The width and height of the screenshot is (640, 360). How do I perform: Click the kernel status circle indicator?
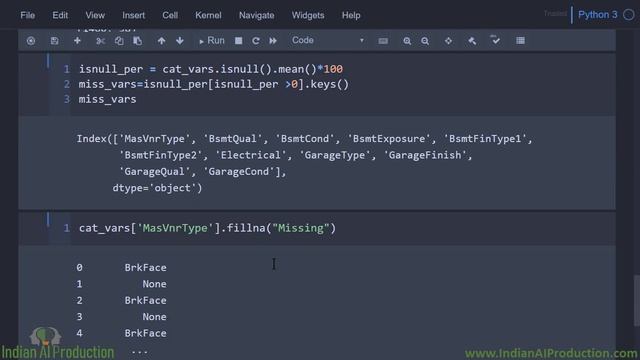tap(629, 15)
